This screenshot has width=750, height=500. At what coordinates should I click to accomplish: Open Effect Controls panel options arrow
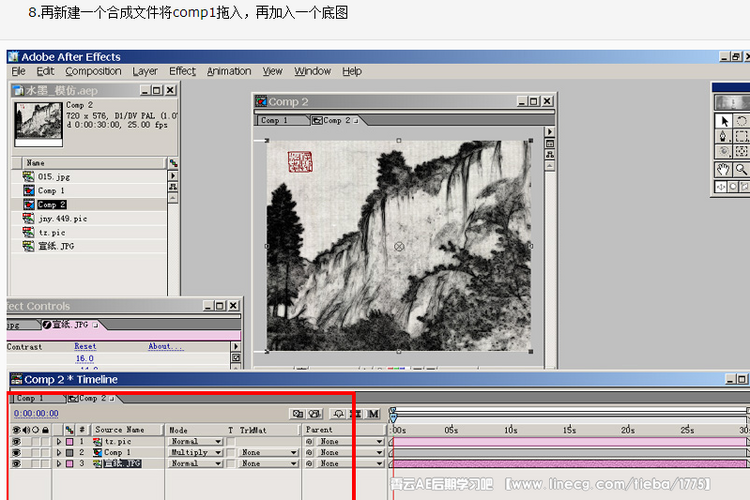pyautogui.click(x=235, y=346)
